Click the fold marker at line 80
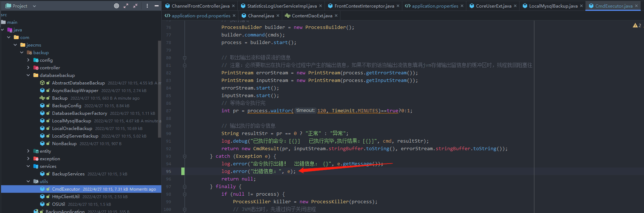This screenshot has width=644, height=213. [185, 58]
